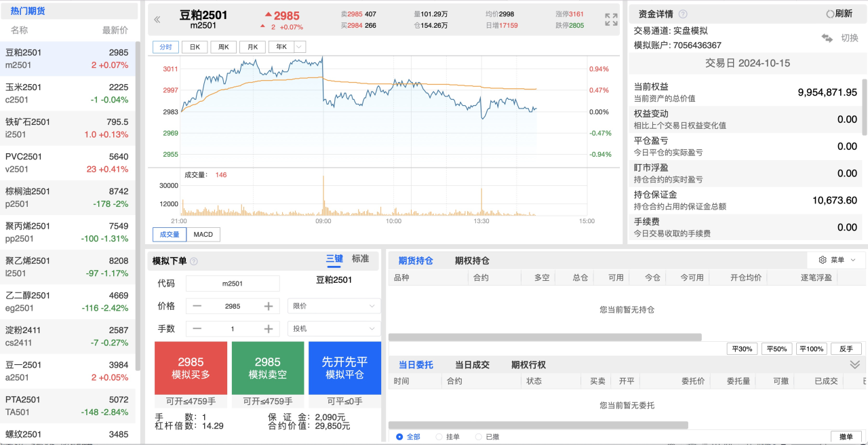The height and width of the screenshot is (445, 868).
Task: Collapse 当日委托 panel with double chevron
Action: 854,364
